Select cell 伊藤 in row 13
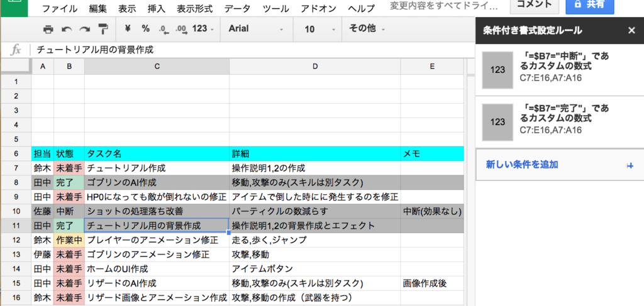Screen dimensions: 644x306 click(x=43, y=254)
